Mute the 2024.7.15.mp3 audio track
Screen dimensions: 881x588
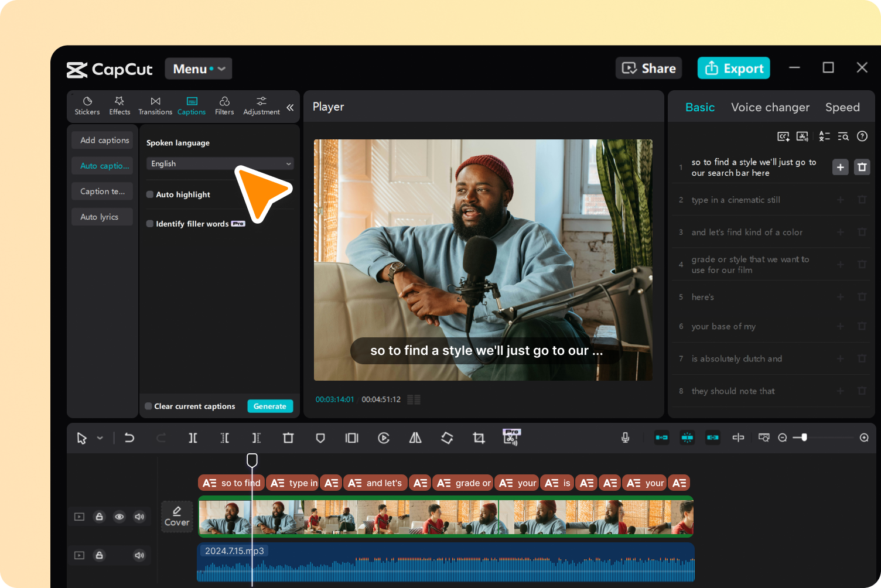(139, 555)
